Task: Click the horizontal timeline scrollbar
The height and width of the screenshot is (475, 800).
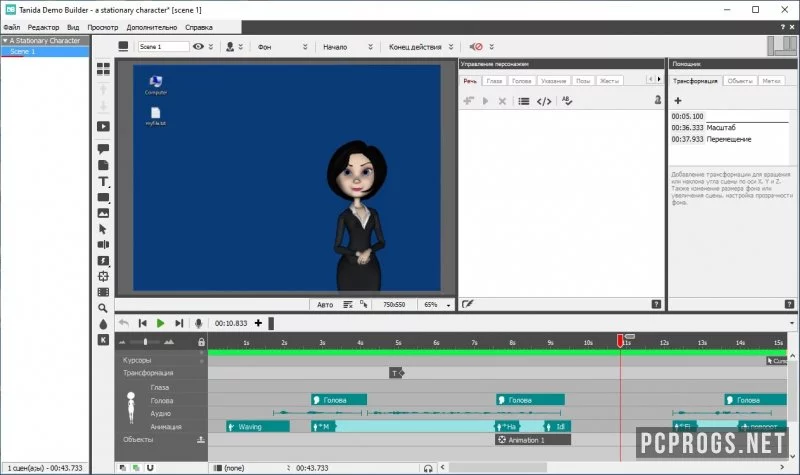Action: click(497, 467)
